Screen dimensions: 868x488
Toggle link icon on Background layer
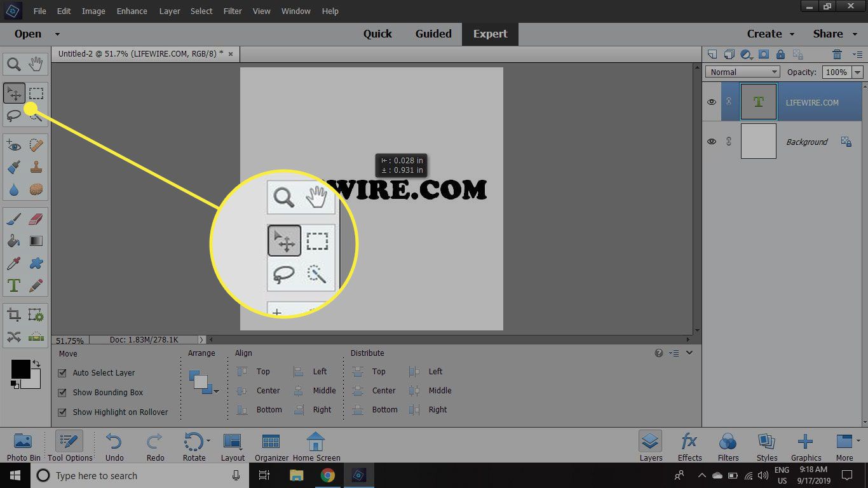[x=729, y=142]
